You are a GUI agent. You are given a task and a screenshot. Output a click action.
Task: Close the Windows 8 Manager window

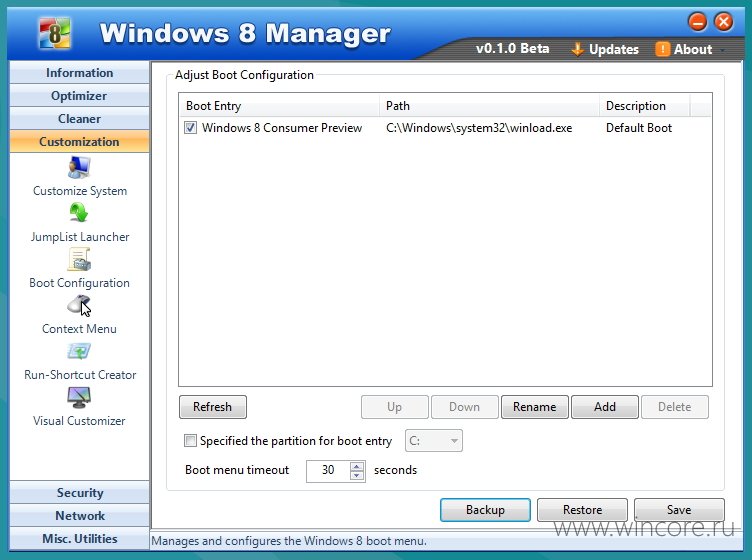click(723, 22)
